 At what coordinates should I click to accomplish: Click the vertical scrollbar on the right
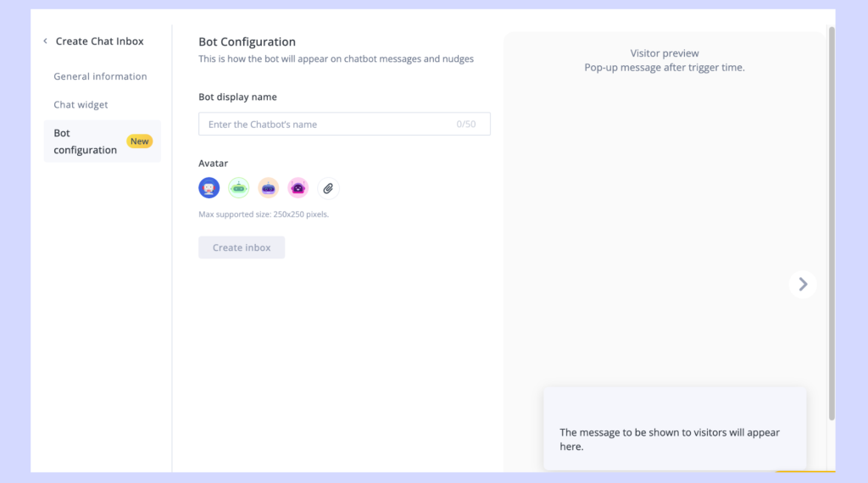click(x=832, y=220)
